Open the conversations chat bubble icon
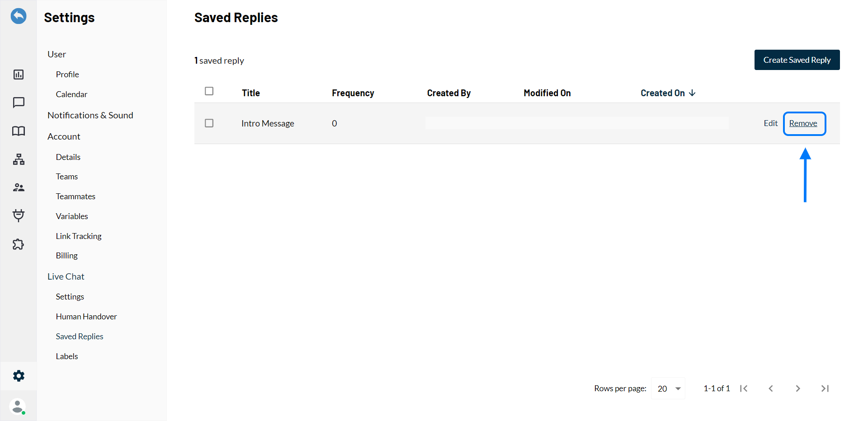The width and height of the screenshot is (868, 421). click(x=19, y=103)
